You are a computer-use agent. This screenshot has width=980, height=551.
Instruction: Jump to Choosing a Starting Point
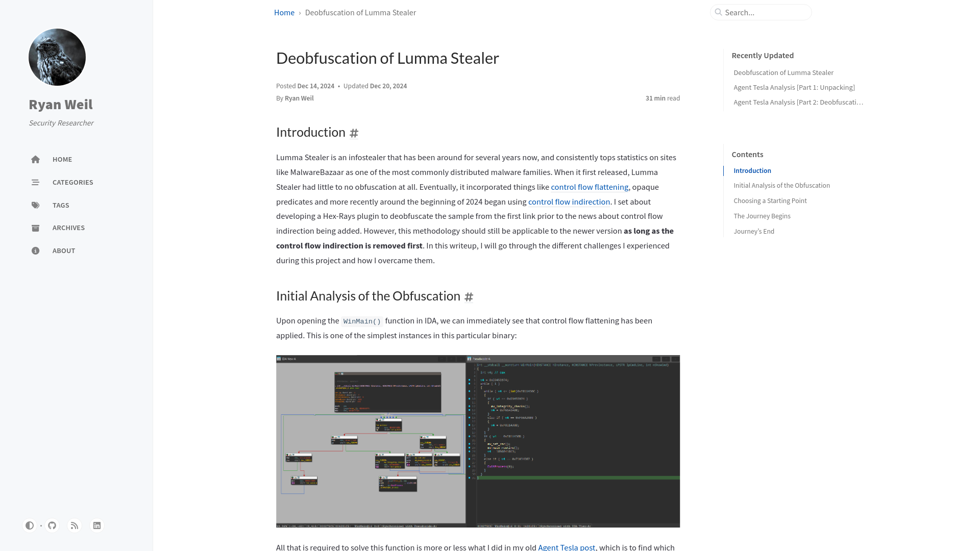(770, 201)
